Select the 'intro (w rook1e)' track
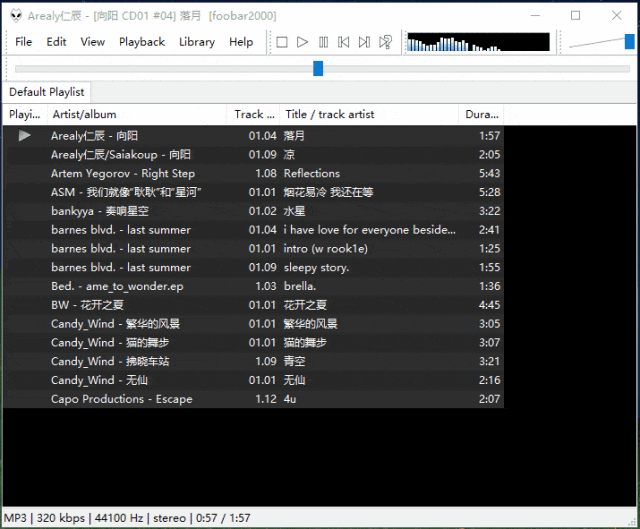This screenshot has width=640, height=529. [253, 249]
